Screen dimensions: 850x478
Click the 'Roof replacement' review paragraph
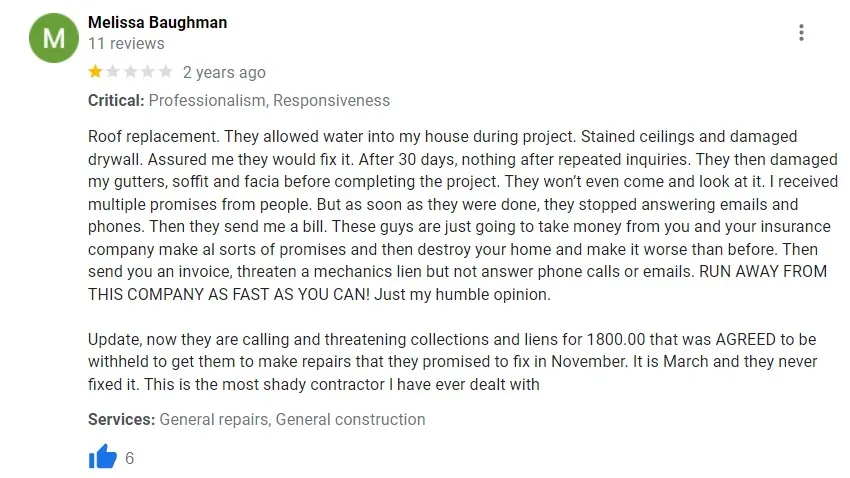[463, 215]
